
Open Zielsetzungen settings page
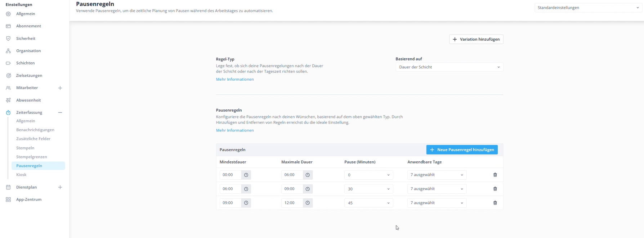29,76
